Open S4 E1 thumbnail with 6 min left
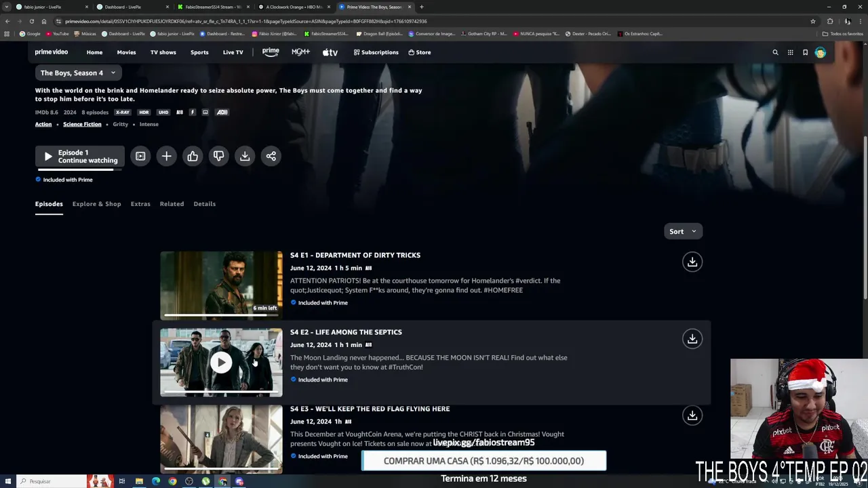 tap(221, 285)
